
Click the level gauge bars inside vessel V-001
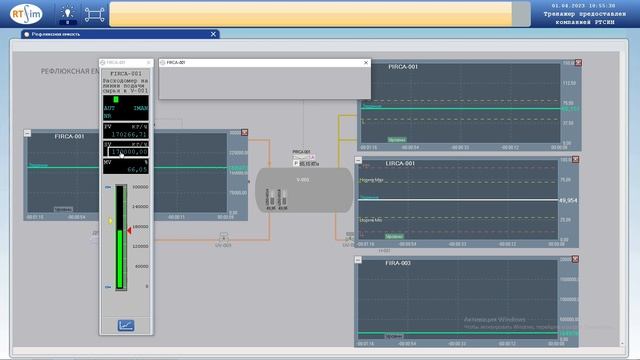tap(277, 200)
